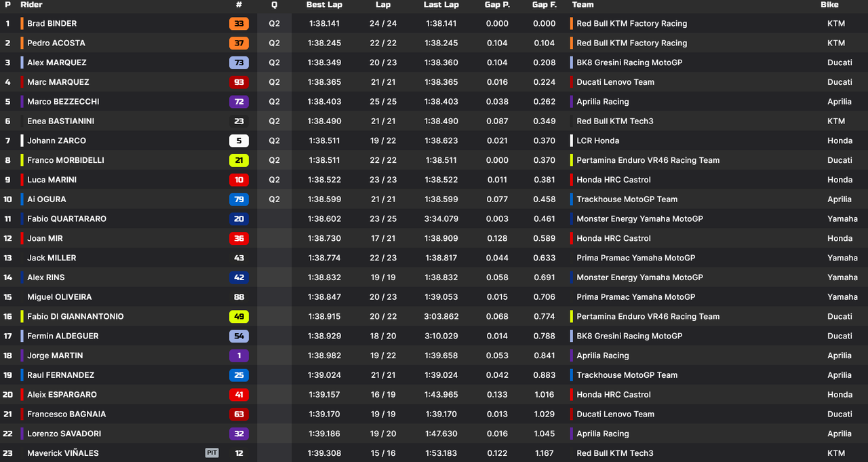Click Miguel OLIVEIRA's number 88 badge
This screenshot has height=462, width=868.
point(239,297)
